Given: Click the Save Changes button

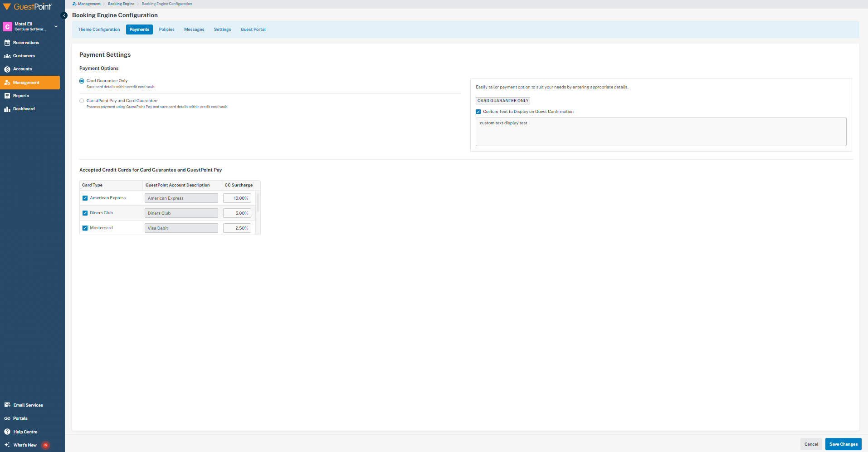Looking at the screenshot, I should 843,444.
